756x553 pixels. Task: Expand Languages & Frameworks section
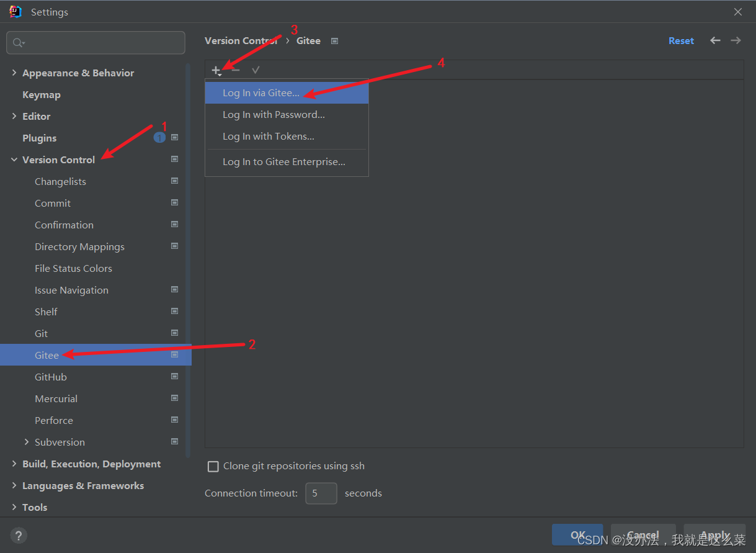pyautogui.click(x=14, y=485)
